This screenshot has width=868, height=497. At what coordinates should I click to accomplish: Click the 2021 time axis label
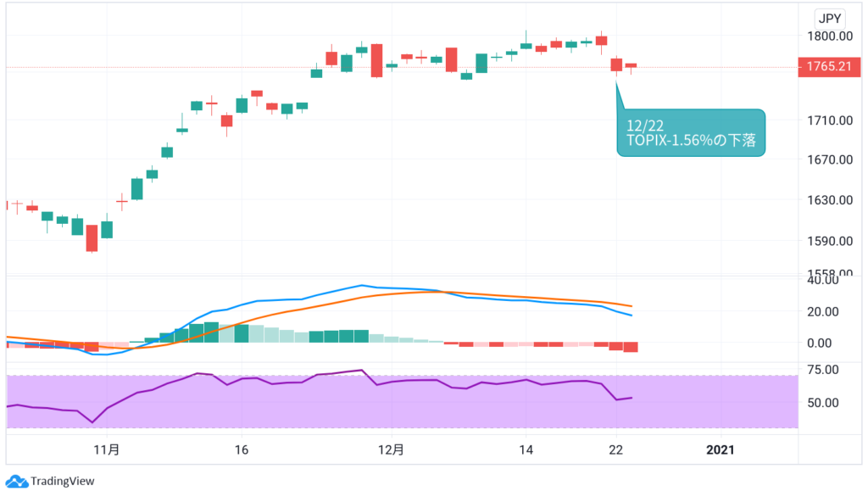pos(721,449)
